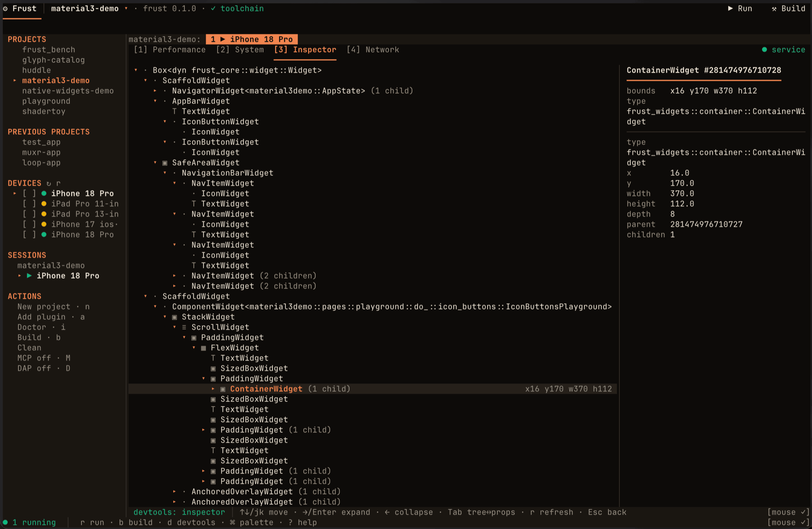Click the ContainerWidget box icon
This screenshot has height=529, width=812.
coord(223,389)
